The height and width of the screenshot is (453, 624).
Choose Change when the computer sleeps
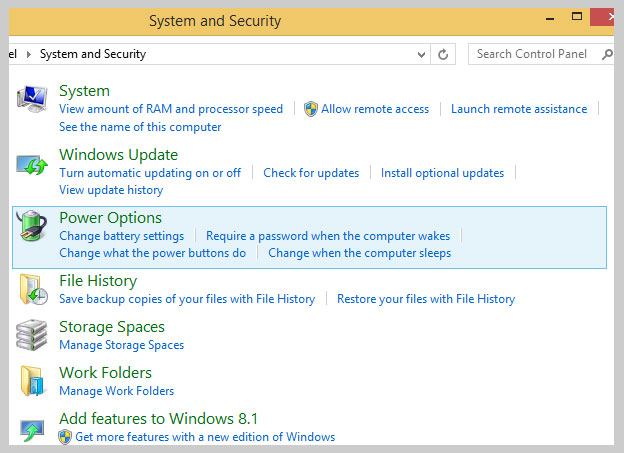360,253
